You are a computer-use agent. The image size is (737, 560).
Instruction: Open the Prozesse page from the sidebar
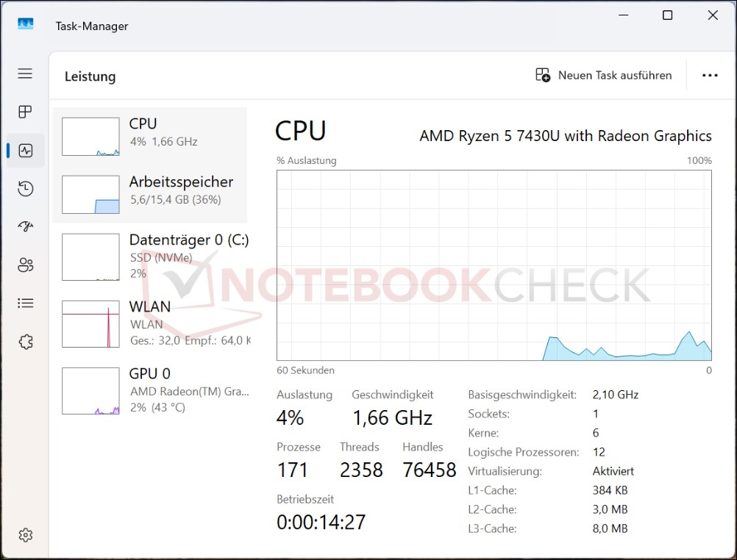(25, 112)
